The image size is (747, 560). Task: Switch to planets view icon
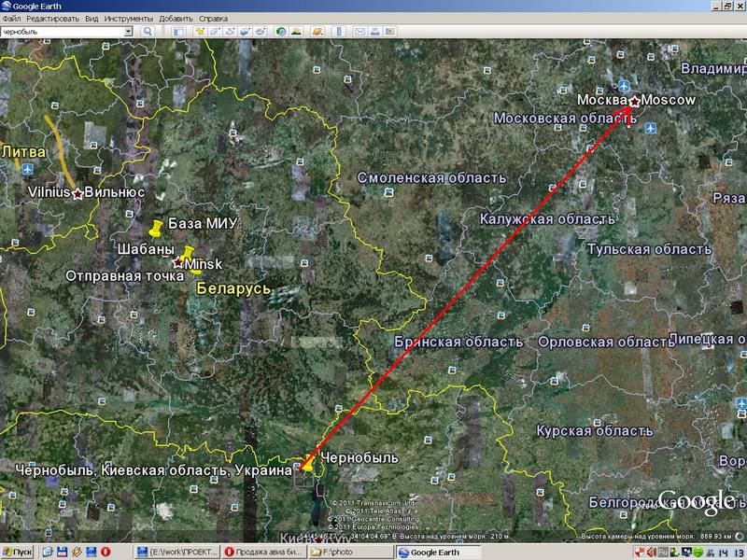click(317, 31)
